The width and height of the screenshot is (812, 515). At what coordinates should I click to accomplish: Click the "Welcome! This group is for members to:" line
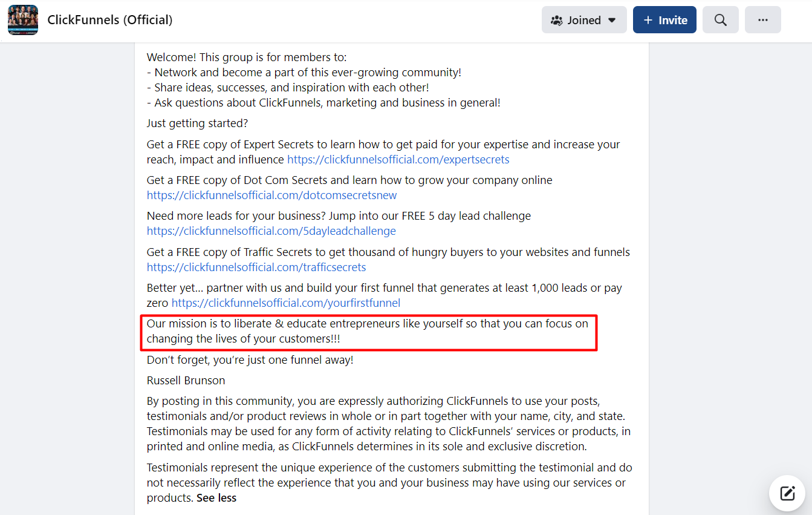click(x=247, y=57)
